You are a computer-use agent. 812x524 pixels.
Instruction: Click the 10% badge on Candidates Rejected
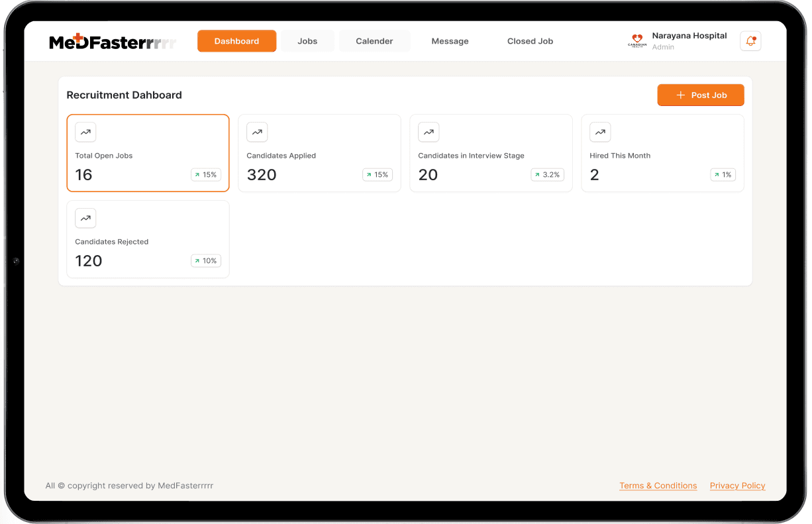pos(205,260)
